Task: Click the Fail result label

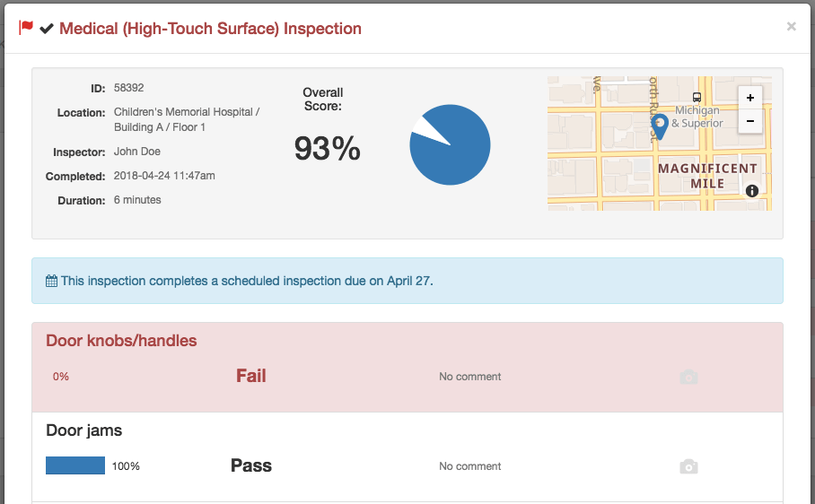Action: coord(251,376)
